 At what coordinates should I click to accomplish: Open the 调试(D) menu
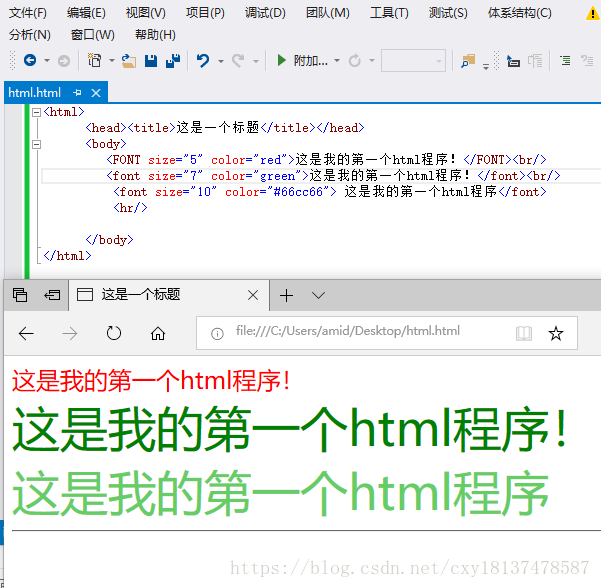(265, 13)
